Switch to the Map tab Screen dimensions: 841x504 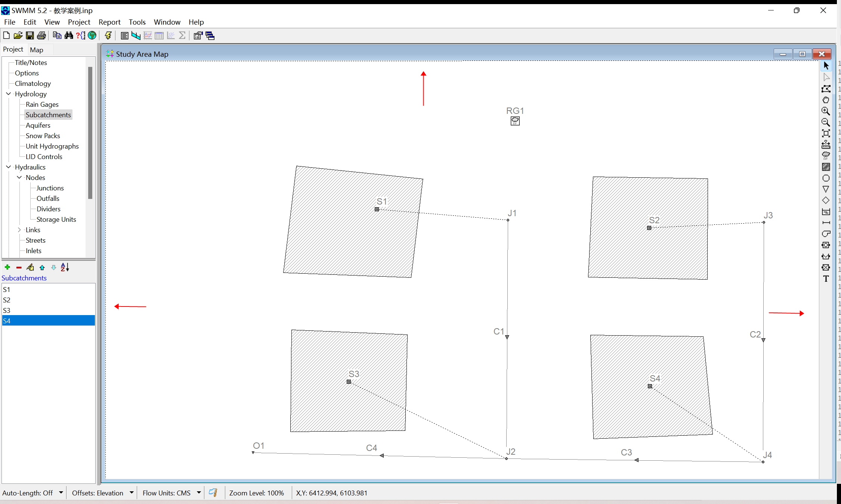[x=37, y=50]
